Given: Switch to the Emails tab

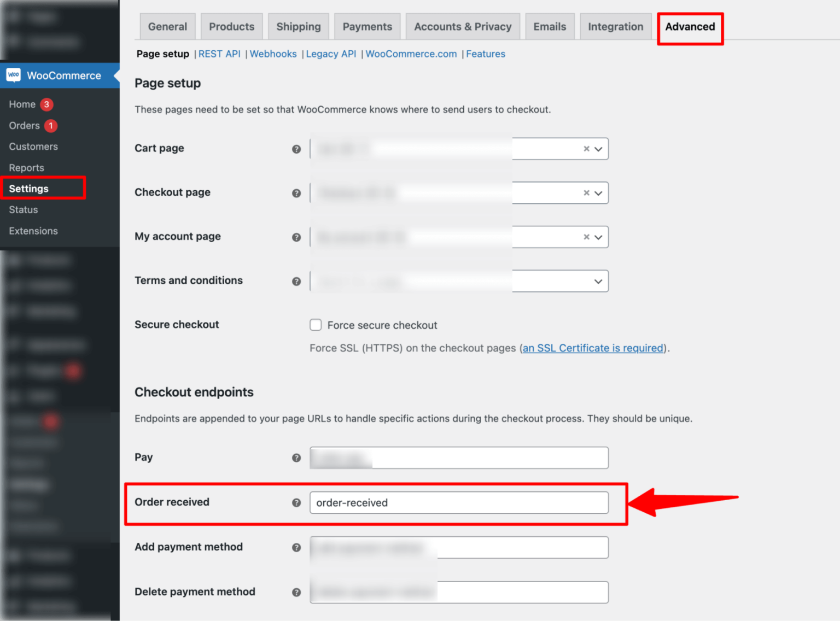Looking at the screenshot, I should tap(550, 26).
